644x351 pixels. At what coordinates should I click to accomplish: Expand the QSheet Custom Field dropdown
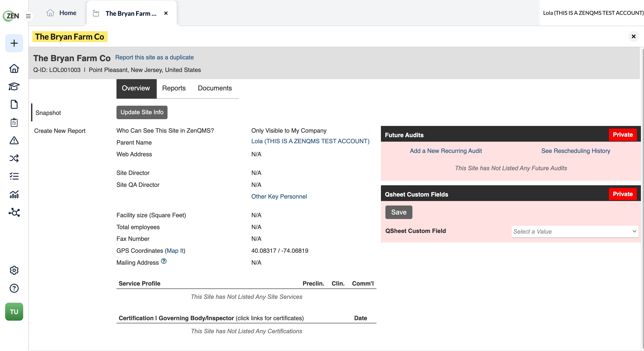click(575, 232)
